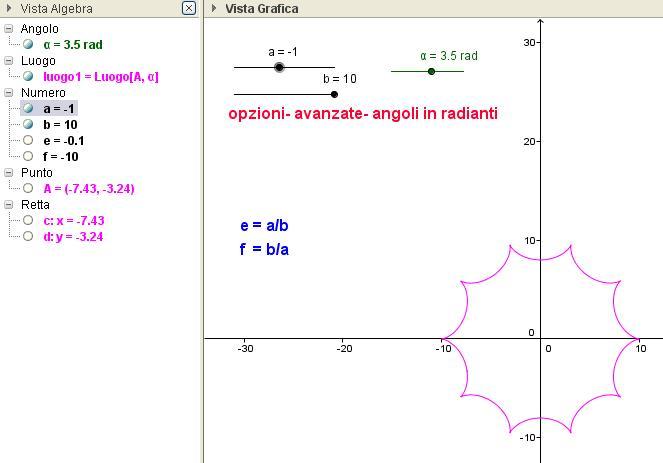Click the Punto group label
Viewport: 663px width, 463px height.
pyautogui.click(x=37, y=173)
